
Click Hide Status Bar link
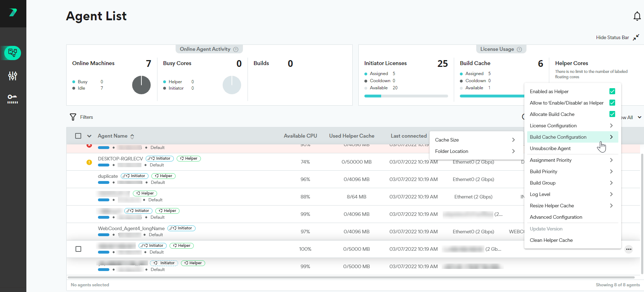point(613,37)
